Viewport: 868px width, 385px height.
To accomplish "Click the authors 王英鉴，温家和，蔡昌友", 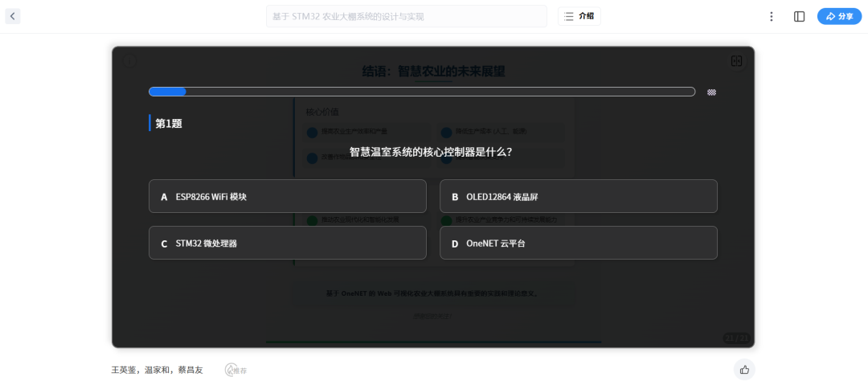I will [x=158, y=370].
